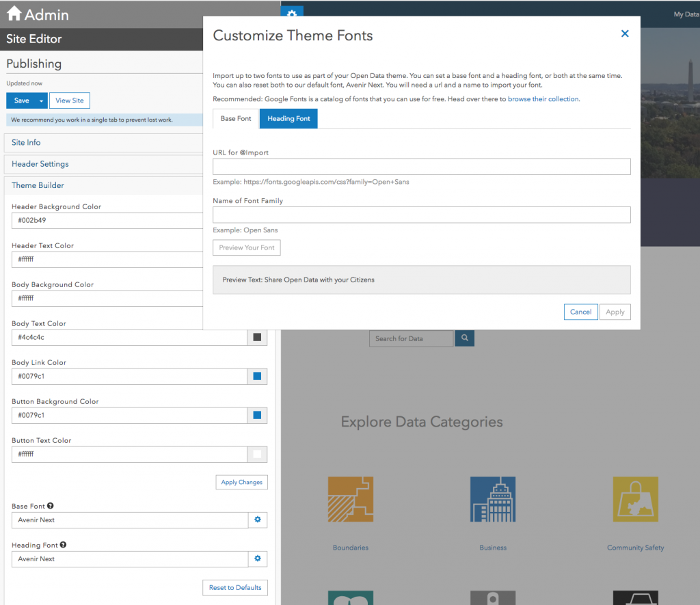This screenshot has height=605, width=700.
Task: Click the gear icon beside Heading Font field
Action: click(x=258, y=559)
